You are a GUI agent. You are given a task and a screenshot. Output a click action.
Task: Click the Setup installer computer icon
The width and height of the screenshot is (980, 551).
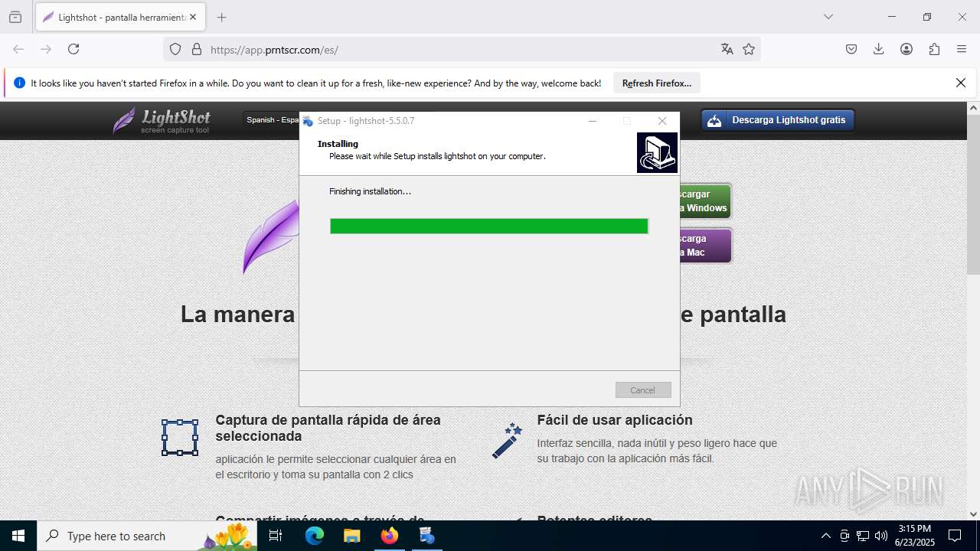[657, 152]
